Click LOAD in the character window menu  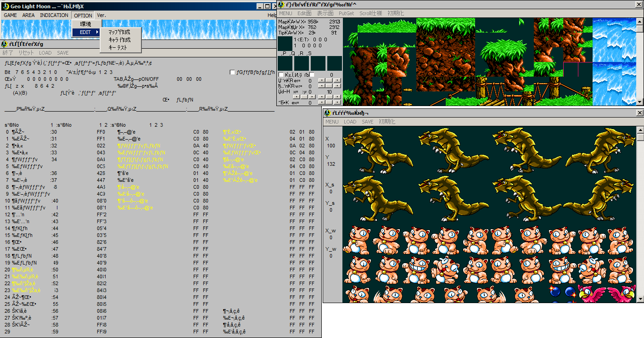350,122
